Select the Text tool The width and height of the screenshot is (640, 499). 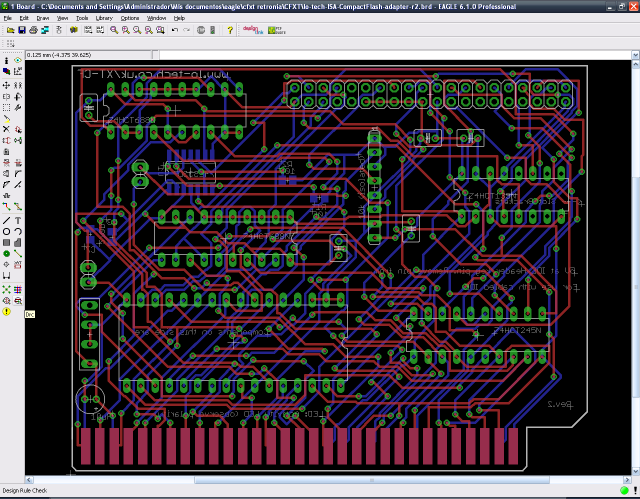click(18, 221)
